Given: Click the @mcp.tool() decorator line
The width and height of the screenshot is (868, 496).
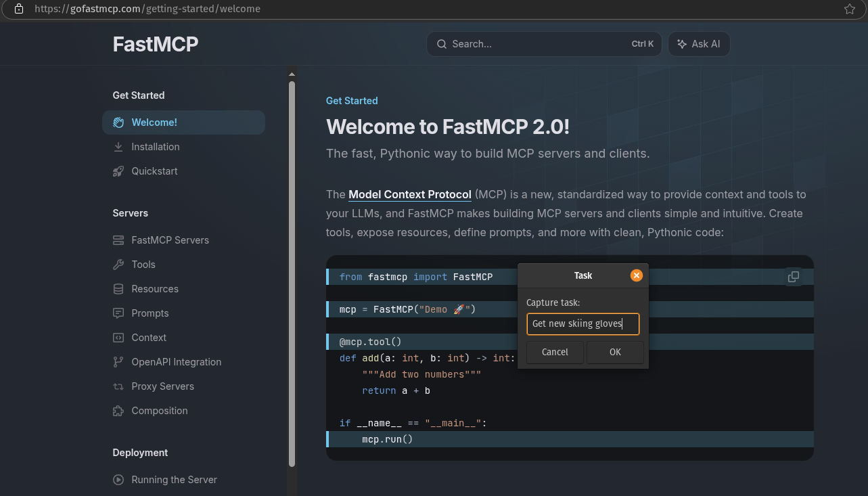Looking at the screenshot, I should point(570,342).
